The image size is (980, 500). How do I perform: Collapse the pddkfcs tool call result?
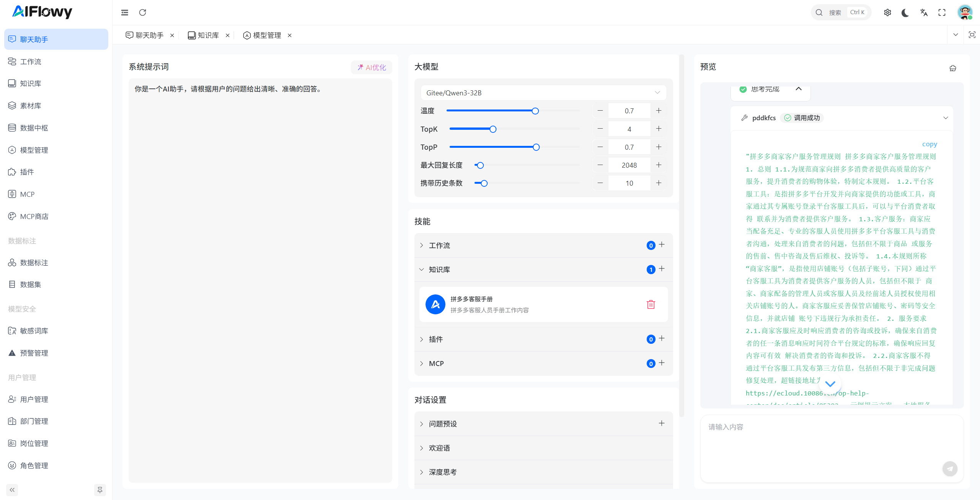tap(945, 118)
